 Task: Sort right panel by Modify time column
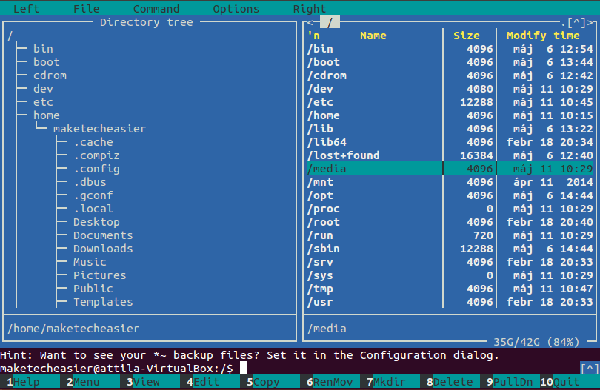coord(543,36)
